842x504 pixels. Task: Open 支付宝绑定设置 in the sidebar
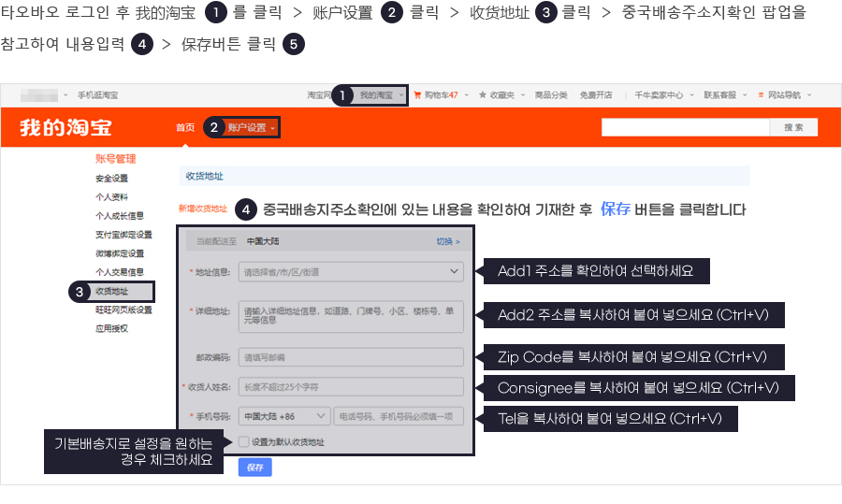pyautogui.click(x=123, y=235)
